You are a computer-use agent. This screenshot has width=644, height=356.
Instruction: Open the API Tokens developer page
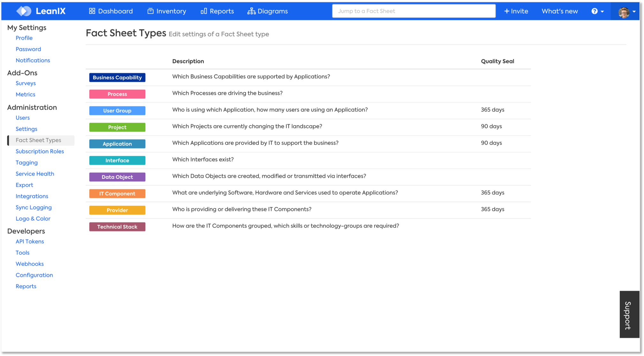pos(30,241)
